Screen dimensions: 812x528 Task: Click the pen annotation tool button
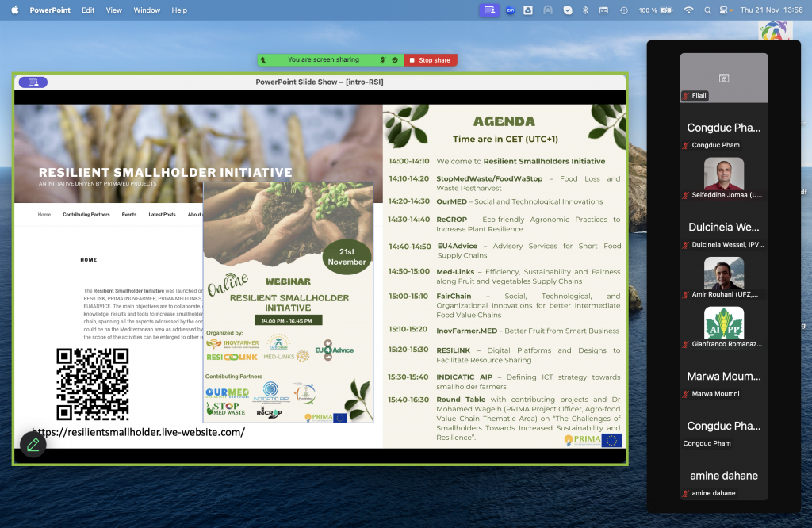pyautogui.click(x=33, y=445)
